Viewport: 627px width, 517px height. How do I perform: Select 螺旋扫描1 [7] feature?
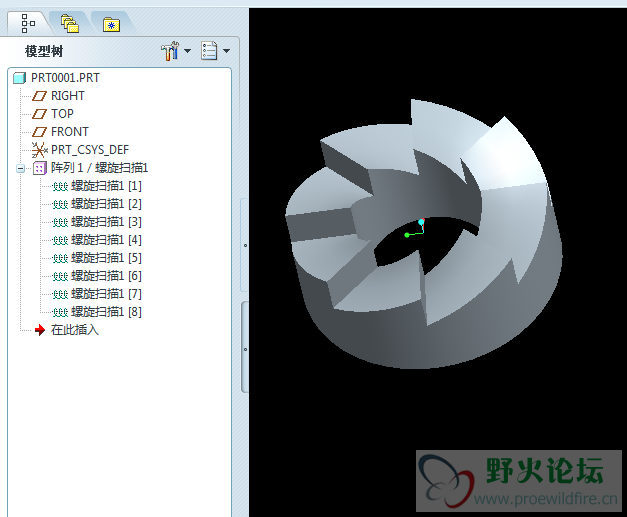click(106, 294)
